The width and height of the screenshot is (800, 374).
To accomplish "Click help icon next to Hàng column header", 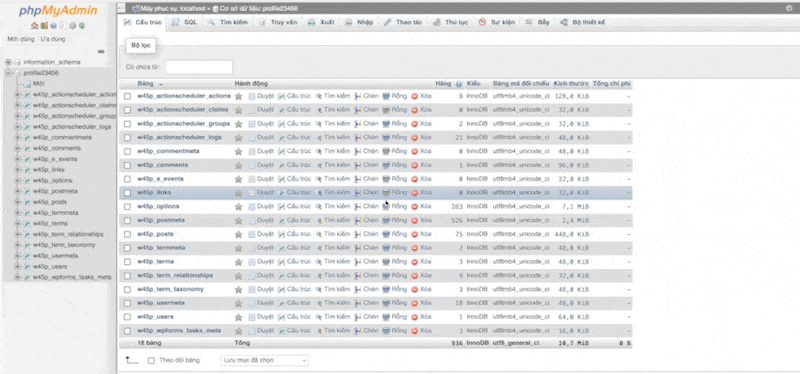I will (459, 84).
